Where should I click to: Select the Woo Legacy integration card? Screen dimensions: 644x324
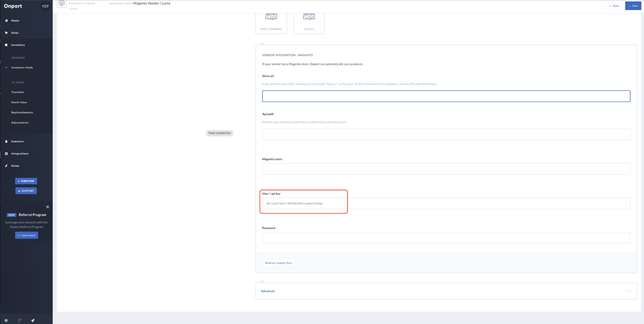click(309, 23)
